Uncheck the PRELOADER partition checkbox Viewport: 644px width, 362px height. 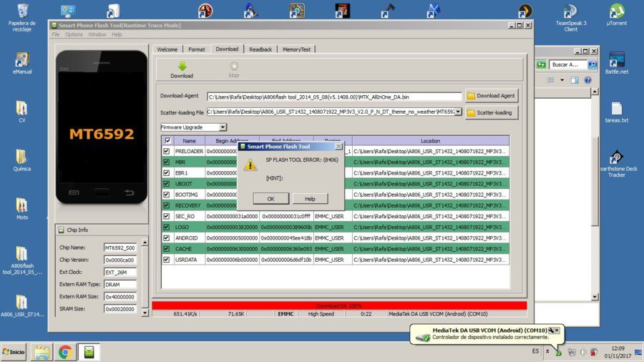[x=166, y=151]
